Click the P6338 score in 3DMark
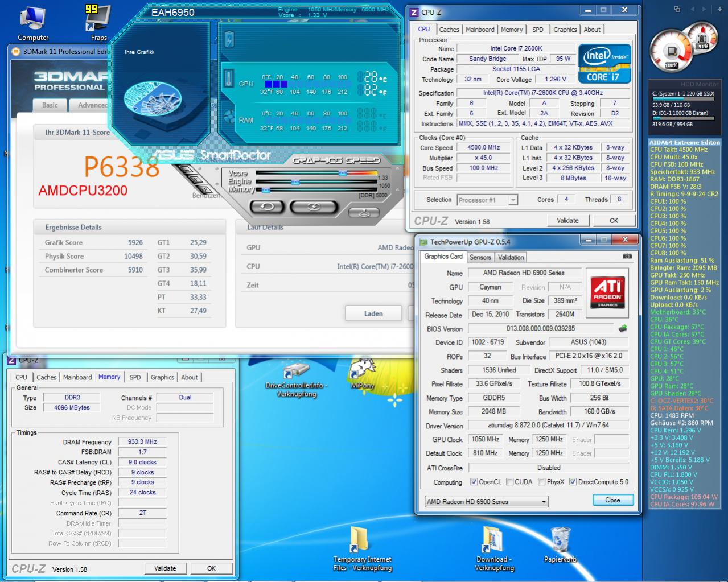 [122, 167]
